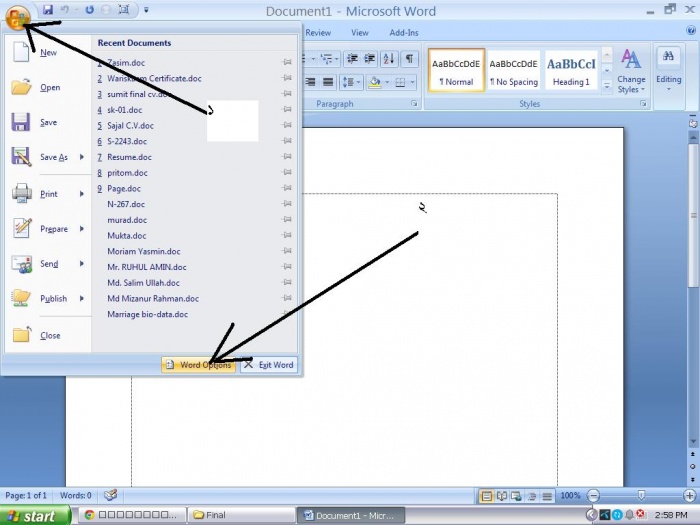Pin N-267.doc to the recent list
This screenshot has width=700, height=525.
point(287,204)
